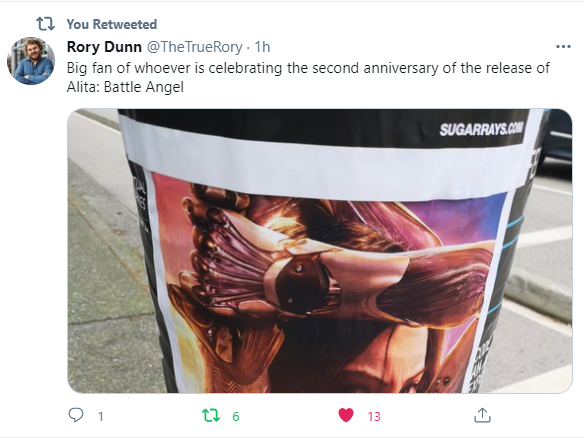
Task: Open the tweet by clicking its text
Action: coord(308,77)
